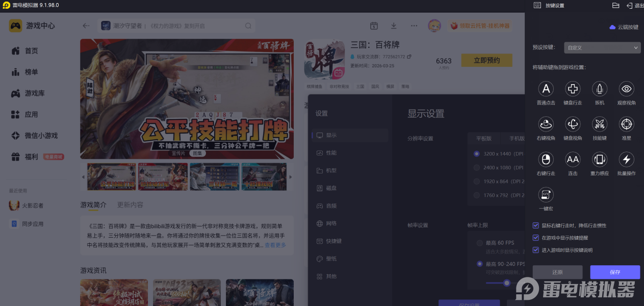The height and width of the screenshot is (306, 644).
Task: Choose the 准星 crosshair icon
Action: (x=627, y=124)
